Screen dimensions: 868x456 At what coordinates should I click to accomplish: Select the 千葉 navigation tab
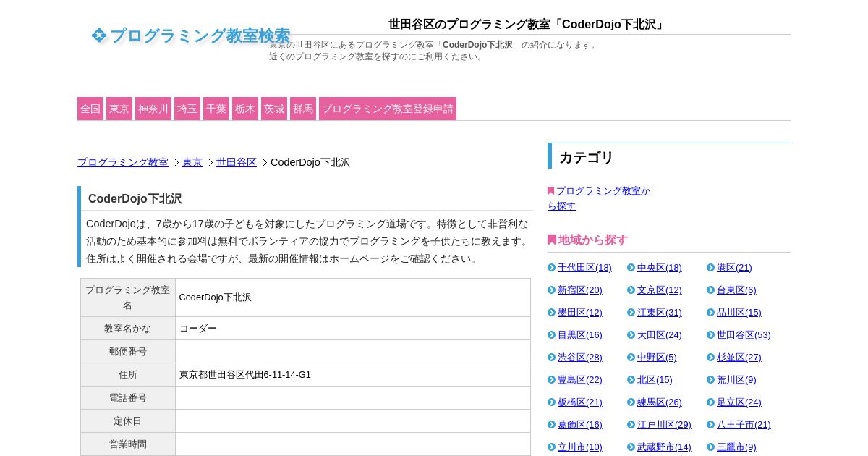tap(216, 109)
